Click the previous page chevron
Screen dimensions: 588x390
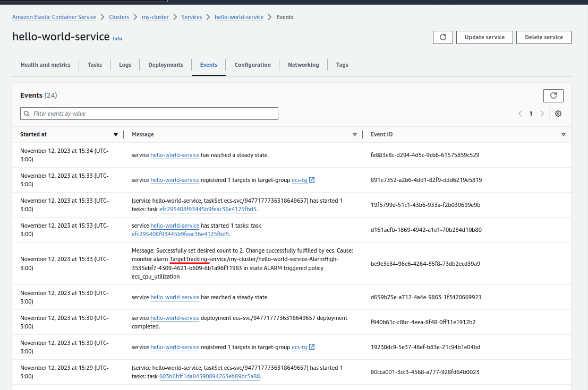(520, 114)
